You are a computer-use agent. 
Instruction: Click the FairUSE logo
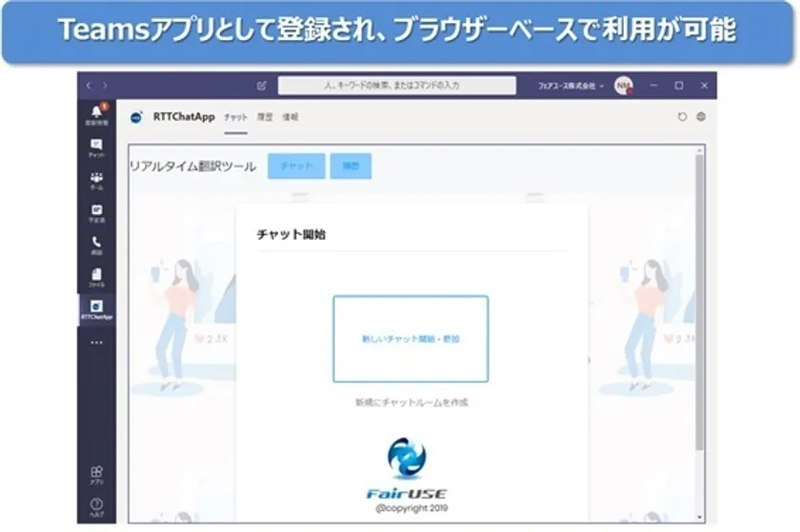click(407, 468)
